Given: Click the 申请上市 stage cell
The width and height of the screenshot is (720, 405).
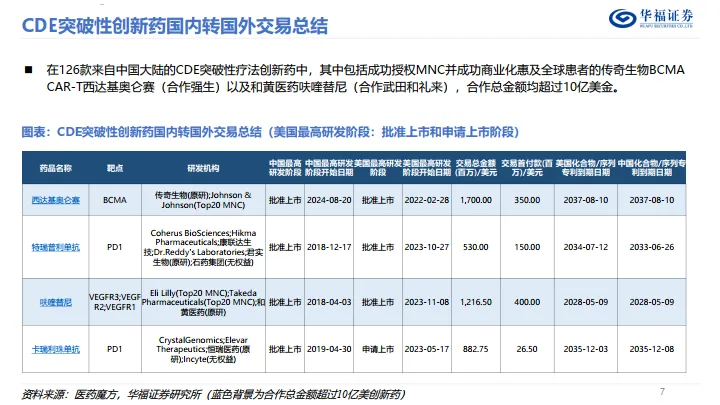Looking at the screenshot, I should tap(378, 349).
